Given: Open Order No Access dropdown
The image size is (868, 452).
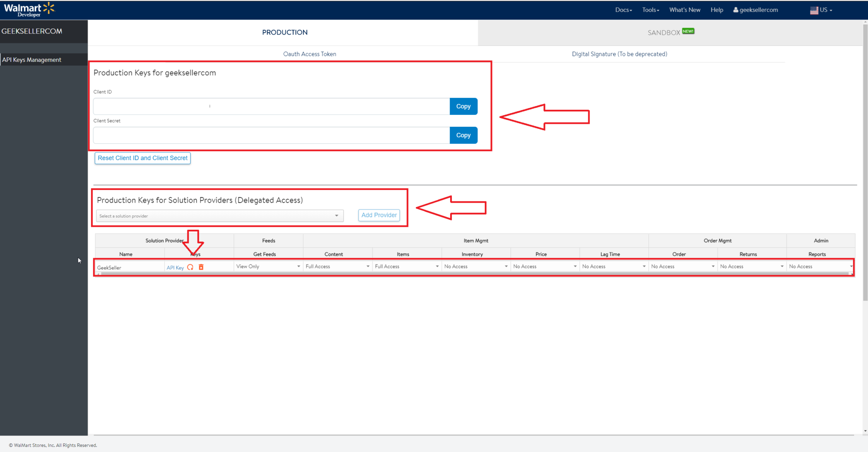Looking at the screenshot, I should pyautogui.click(x=683, y=266).
